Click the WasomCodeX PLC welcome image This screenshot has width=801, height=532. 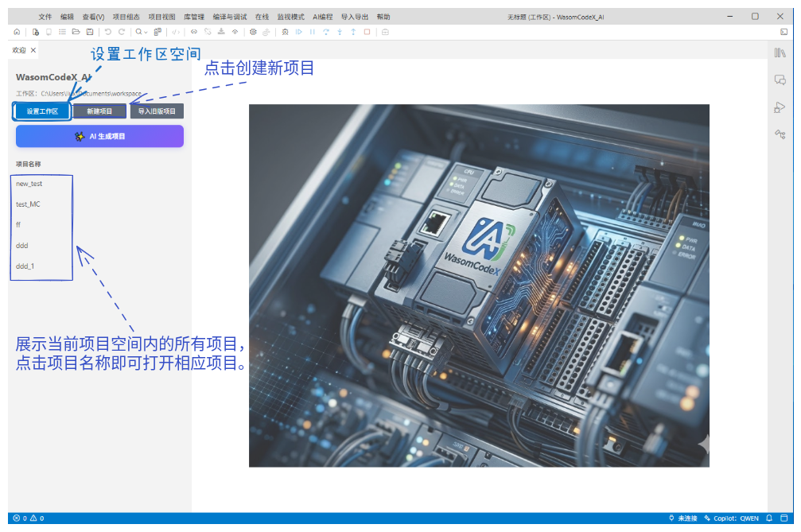pos(479,285)
